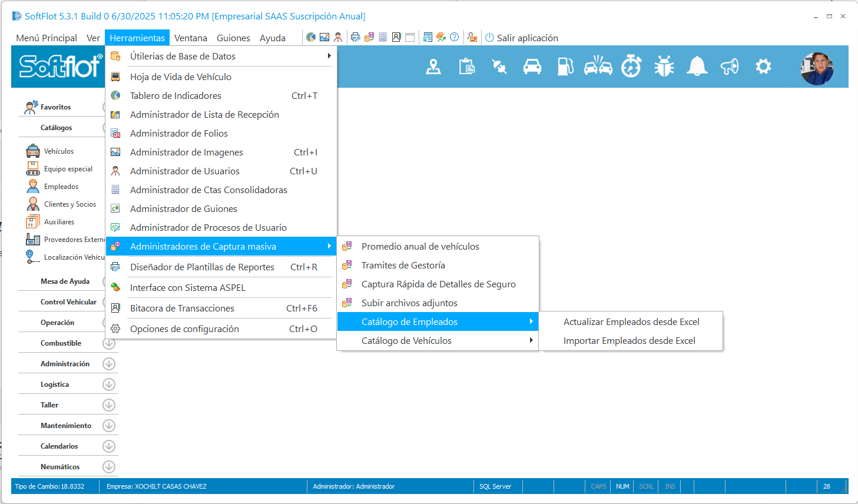
Task: Open the megaphone announcements icon
Action: coord(730,67)
